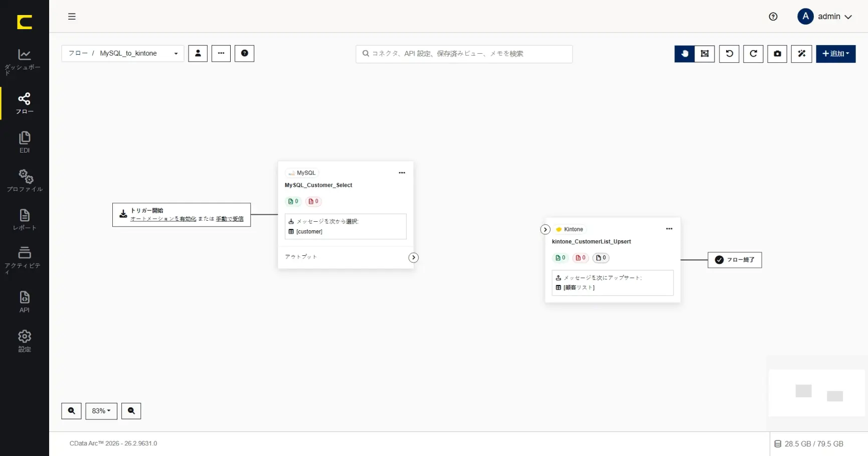868x456 pixels.
Task: Select the box selection mode tool
Action: click(x=705, y=54)
